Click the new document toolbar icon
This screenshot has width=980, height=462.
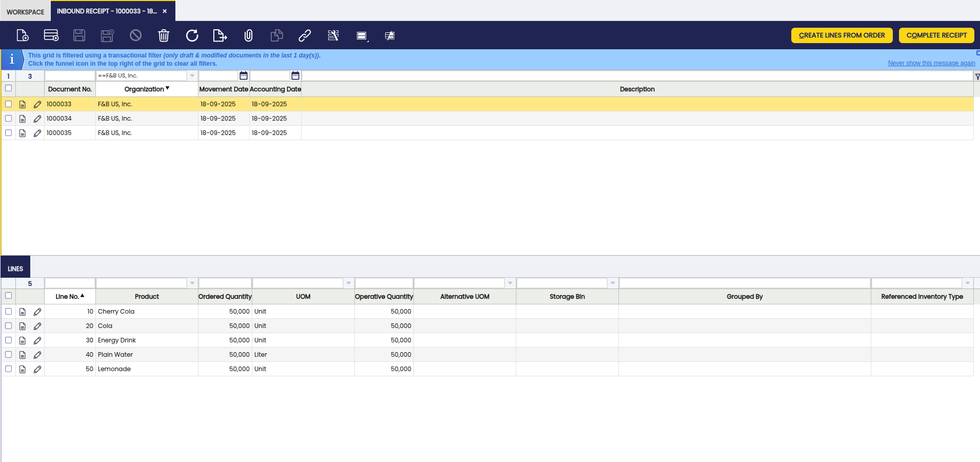23,35
